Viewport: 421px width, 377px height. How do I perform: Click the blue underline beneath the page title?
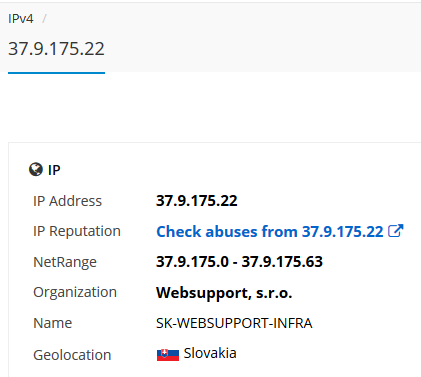pyautogui.click(x=56, y=73)
